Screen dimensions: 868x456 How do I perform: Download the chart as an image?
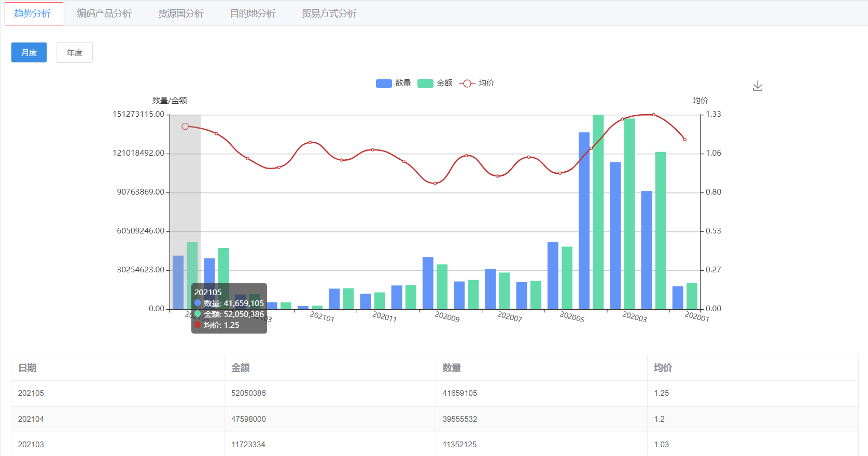758,86
